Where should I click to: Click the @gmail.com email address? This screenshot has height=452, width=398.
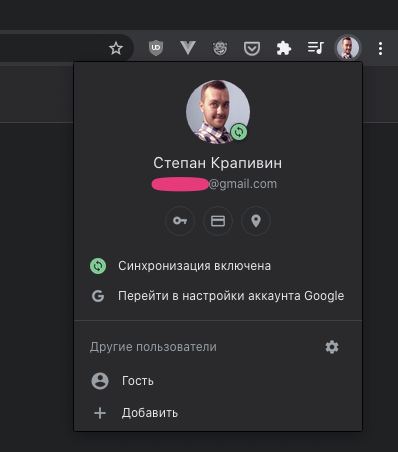[x=214, y=184]
